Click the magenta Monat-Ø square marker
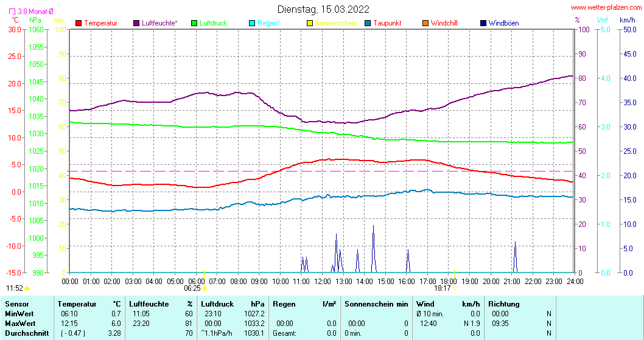Screen dimensions: 644x340 (12, 12)
